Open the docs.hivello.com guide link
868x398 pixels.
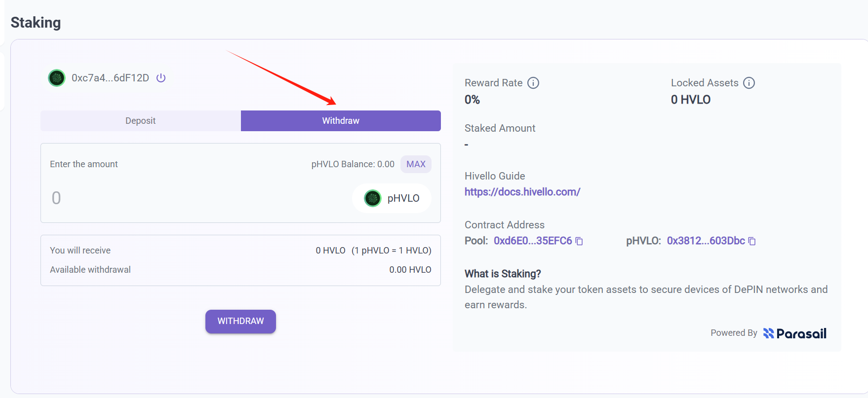coord(522,192)
